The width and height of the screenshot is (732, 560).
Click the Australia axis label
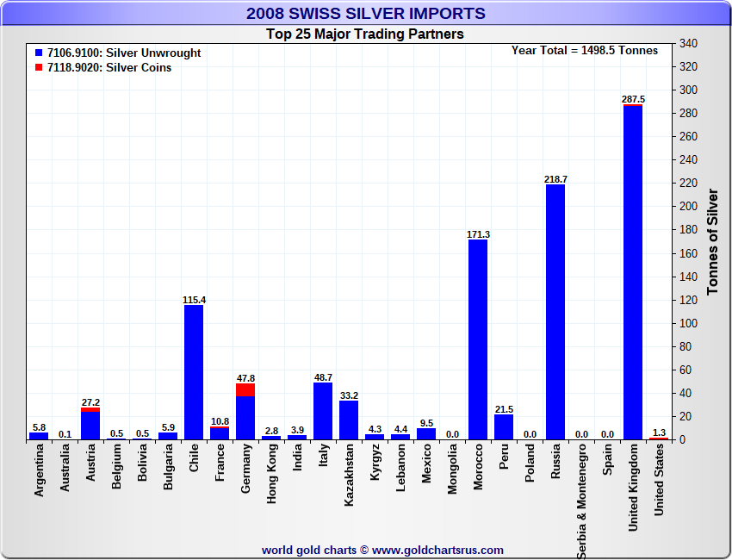(65, 467)
